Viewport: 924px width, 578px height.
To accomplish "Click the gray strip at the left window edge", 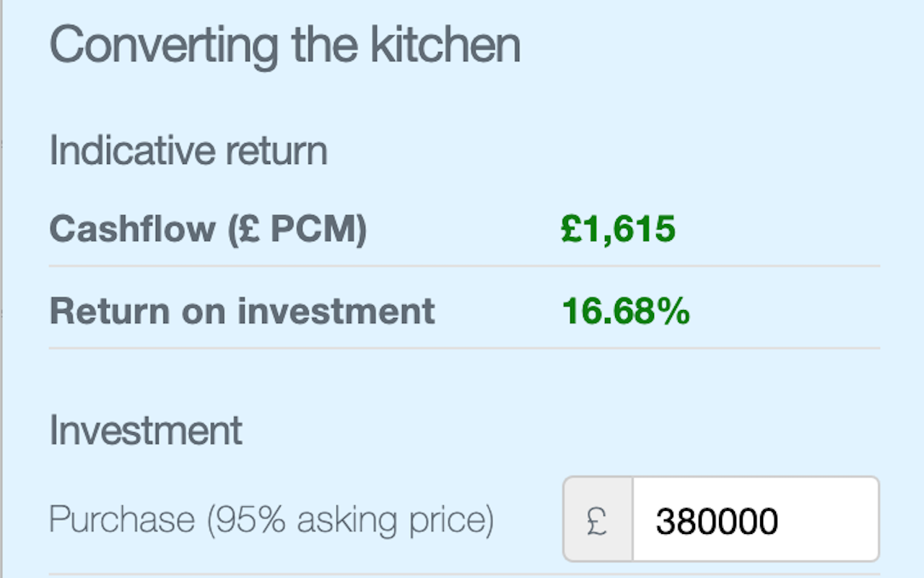I will tap(1, 289).
